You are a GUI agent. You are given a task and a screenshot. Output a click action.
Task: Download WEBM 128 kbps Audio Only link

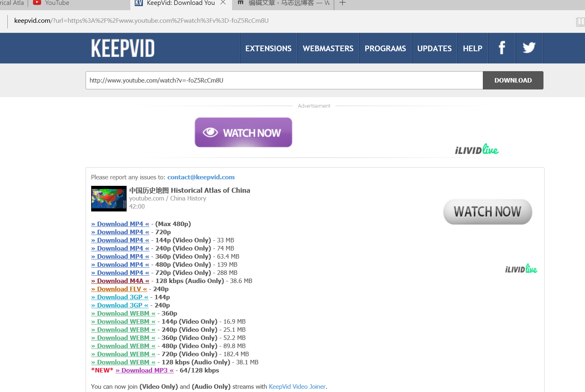click(123, 362)
